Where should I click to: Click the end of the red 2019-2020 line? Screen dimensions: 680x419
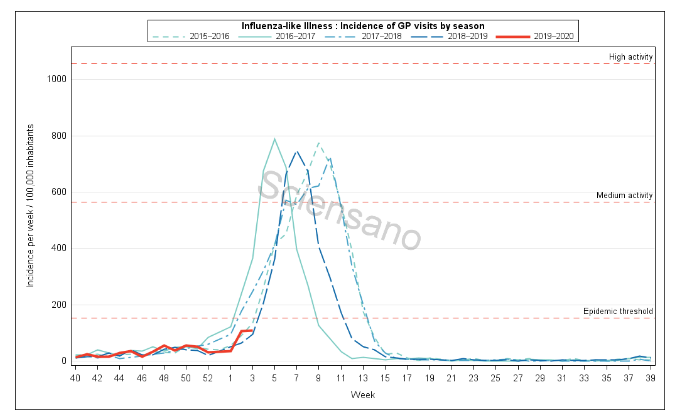[252, 330]
